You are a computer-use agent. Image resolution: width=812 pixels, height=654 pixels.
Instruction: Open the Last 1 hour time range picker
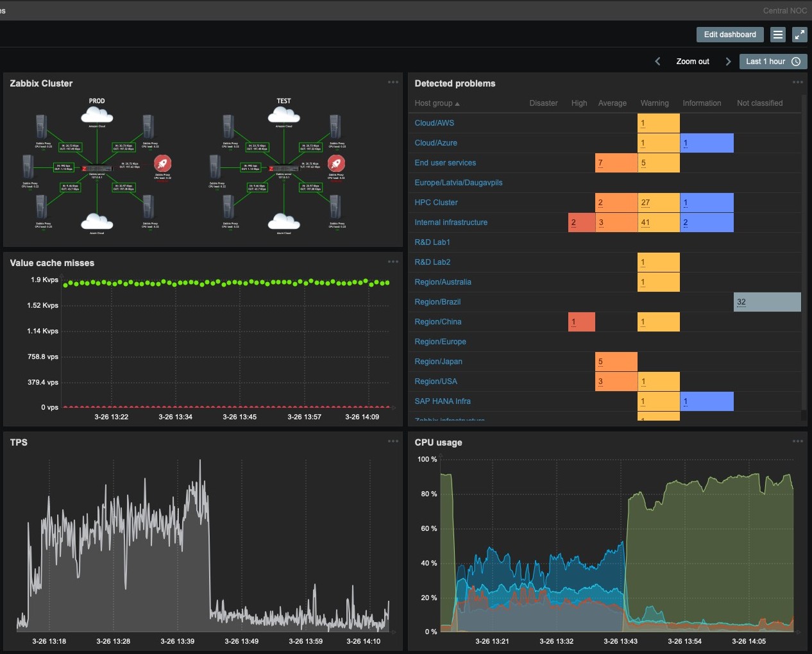[x=765, y=61]
